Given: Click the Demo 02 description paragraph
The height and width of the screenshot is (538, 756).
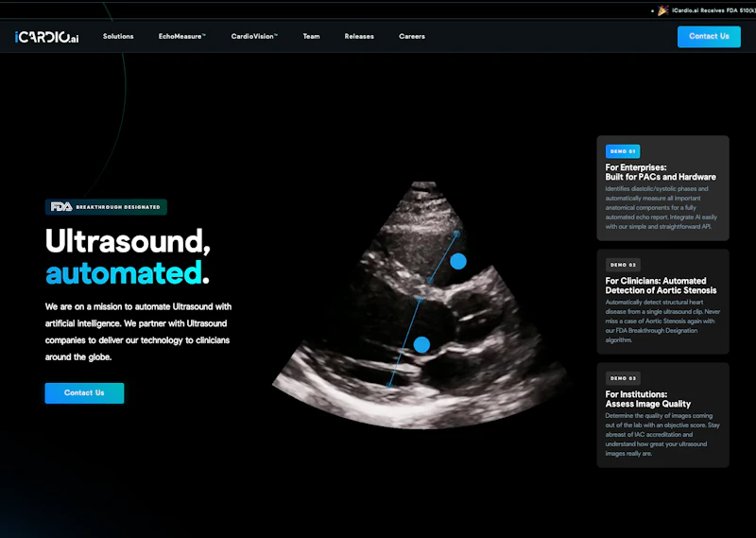Looking at the screenshot, I should tap(662, 321).
